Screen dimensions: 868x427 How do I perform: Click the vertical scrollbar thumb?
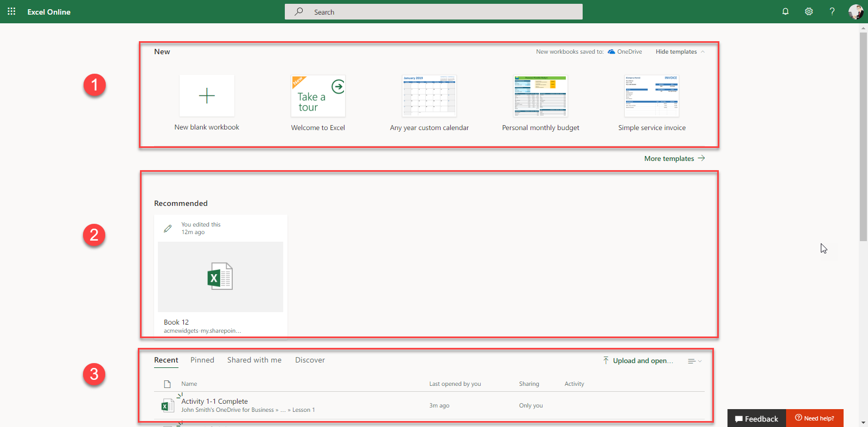(x=863, y=137)
